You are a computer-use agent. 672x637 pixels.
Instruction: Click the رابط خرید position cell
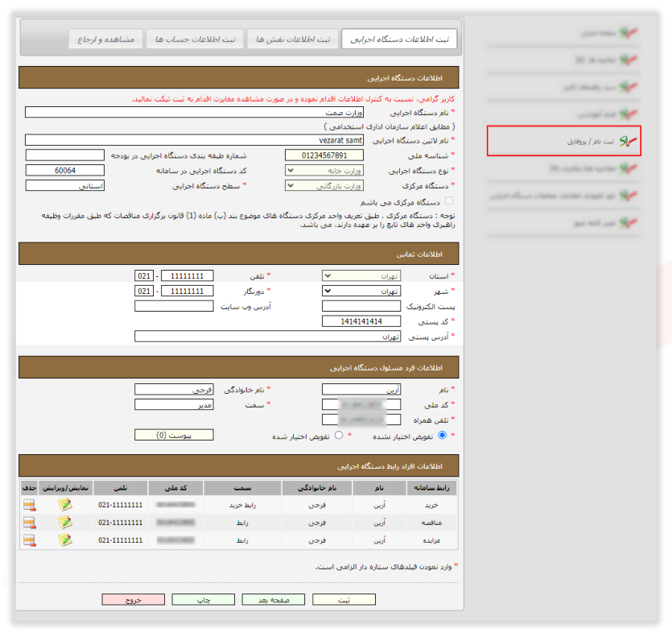(x=242, y=505)
